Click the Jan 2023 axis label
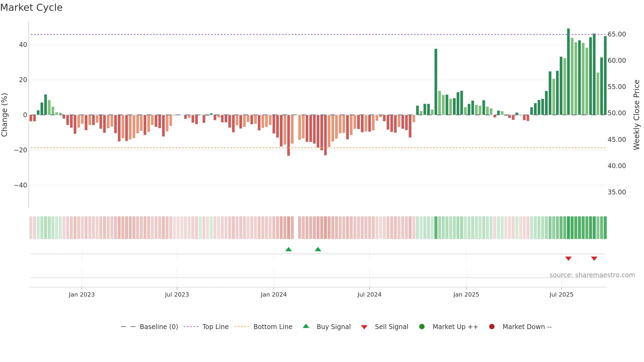This screenshot has width=644, height=362. point(82,294)
